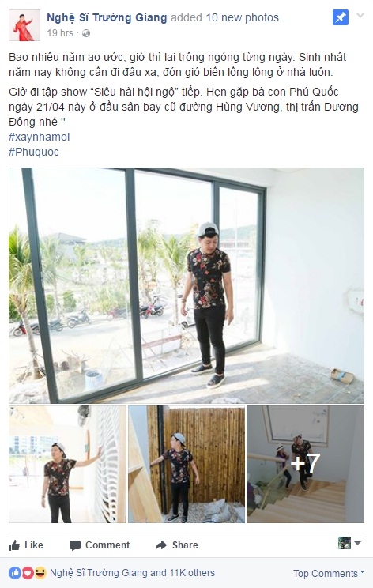Click the Like thumbs-up icon
Screen dimensions: 373x588
pyautogui.click(x=14, y=545)
